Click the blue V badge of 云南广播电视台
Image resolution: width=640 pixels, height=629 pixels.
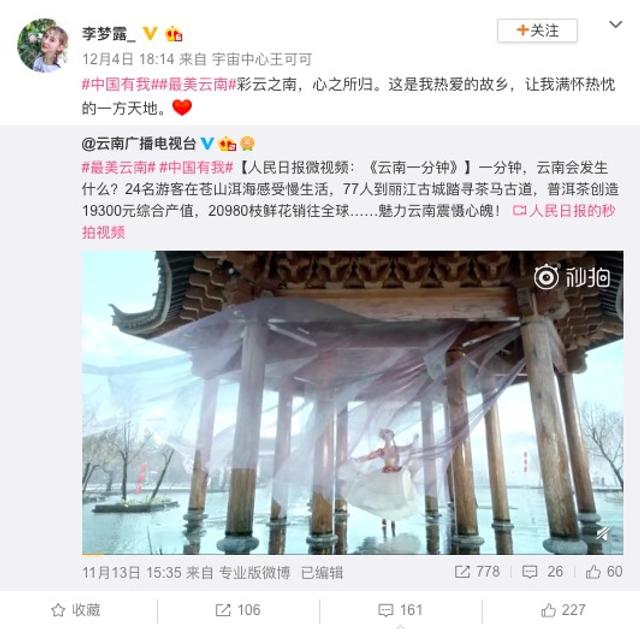point(207,144)
